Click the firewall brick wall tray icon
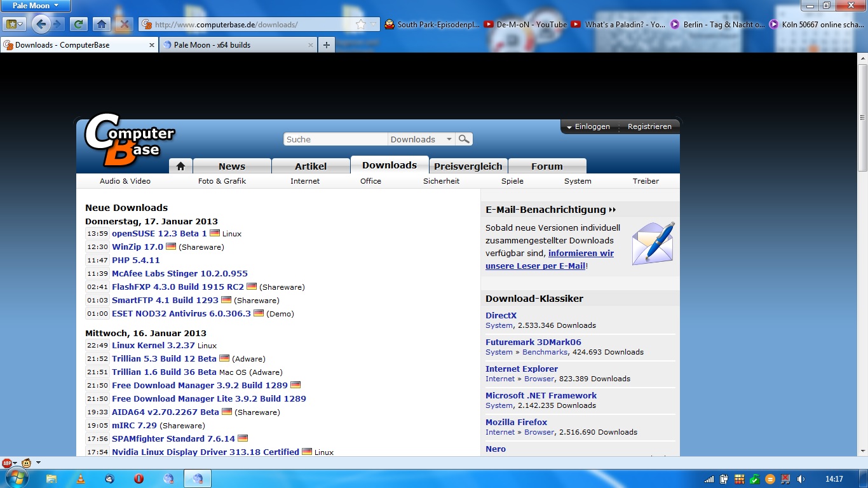This screenshot has height=488, width=868. [740, 479]
